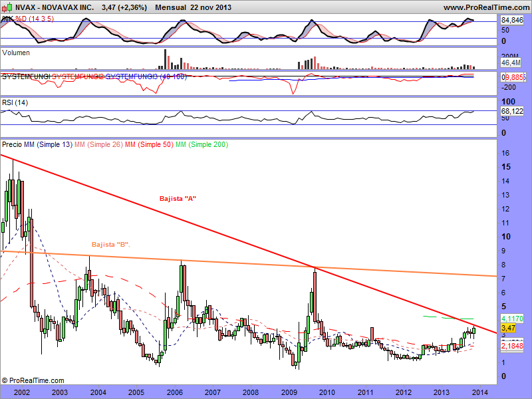Click the candlestick icon beside NVAX title
The width and height of the screenshot is (532, 399).
click(x=7, y=7)
